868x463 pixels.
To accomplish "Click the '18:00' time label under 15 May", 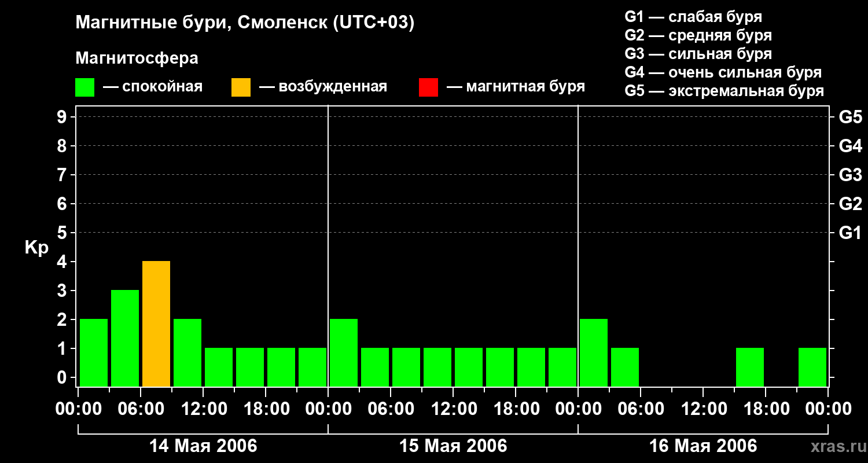I will click(516, 409).
